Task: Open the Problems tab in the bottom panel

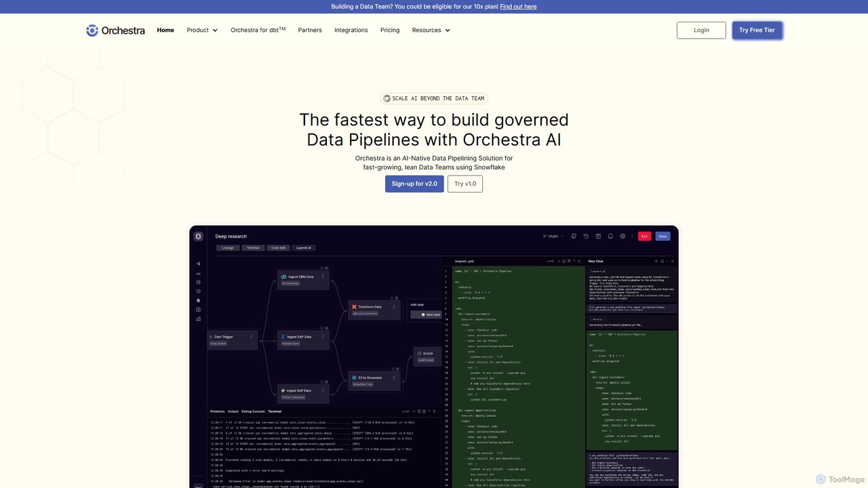Action: pos(217,411)
